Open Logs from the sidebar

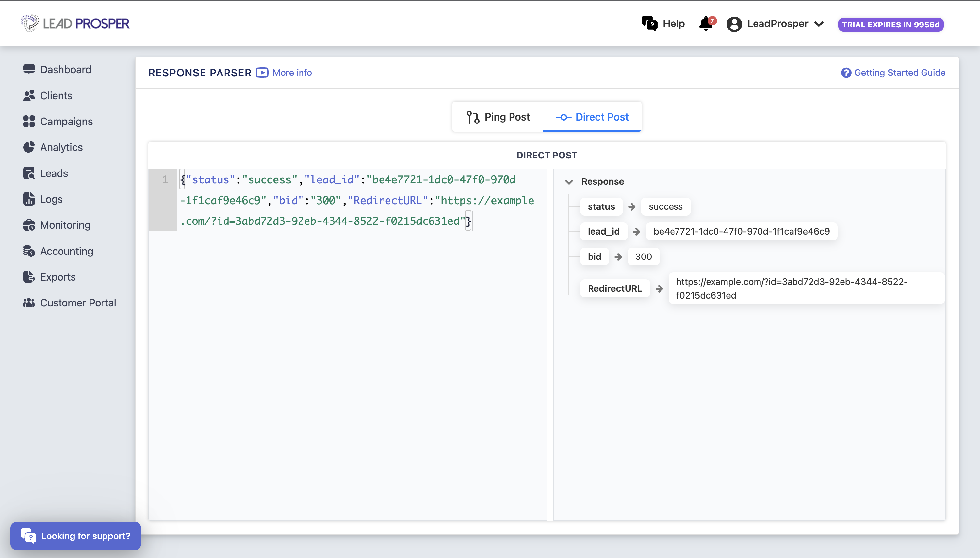tap(43, 199)
